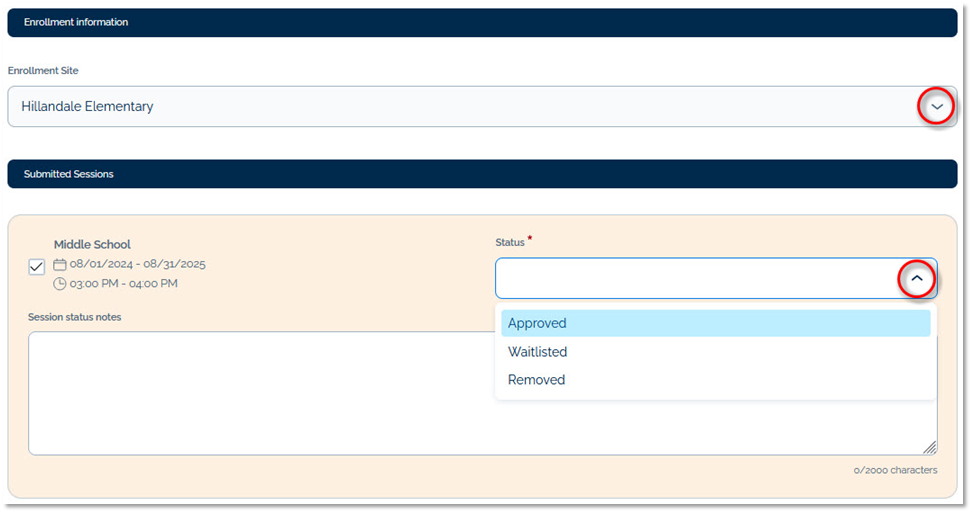Click the clock icon beside session time
972x513 pixels.
pos(60,284)
